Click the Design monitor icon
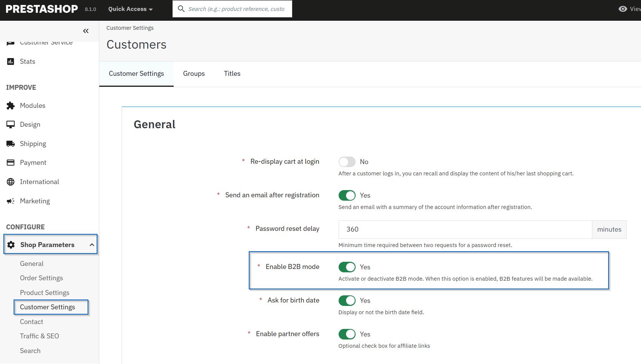Screen dimensions: 641x364 (x=11, y=124)
